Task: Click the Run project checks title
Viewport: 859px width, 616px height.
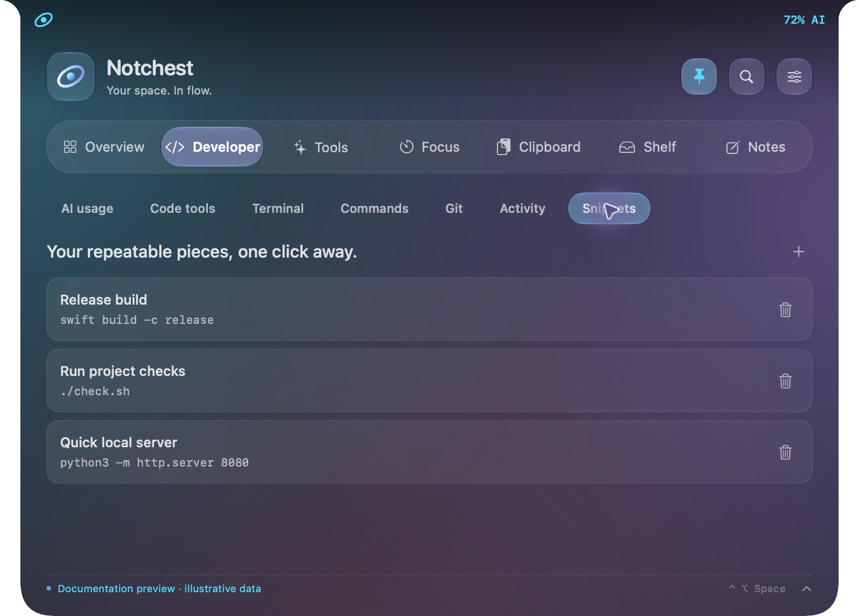Action: click(x=123, y=371)
